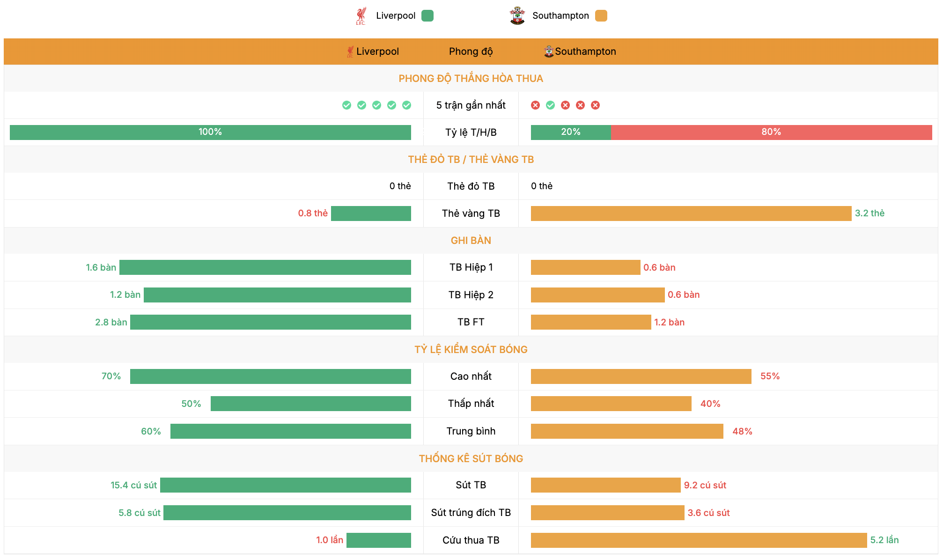Click the orange Southampton legend swatch
943x560 pixels.
pyautogui.click(x=601, y=16)
